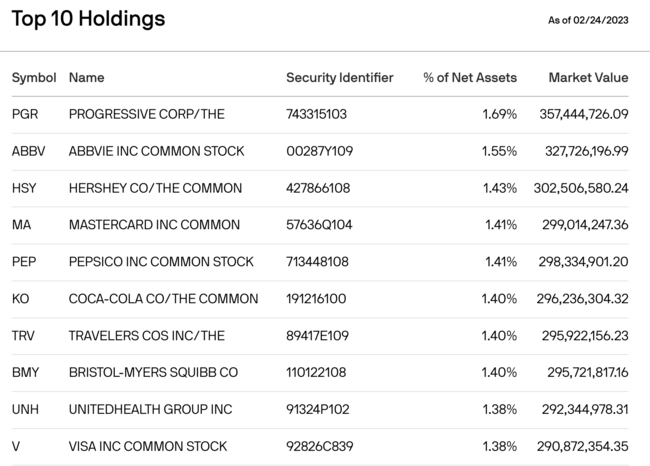The height and width of the screenshot is (466, 650).
Task: Click AbbVie security identifier 00287Y109
Action: pos(320,151)
